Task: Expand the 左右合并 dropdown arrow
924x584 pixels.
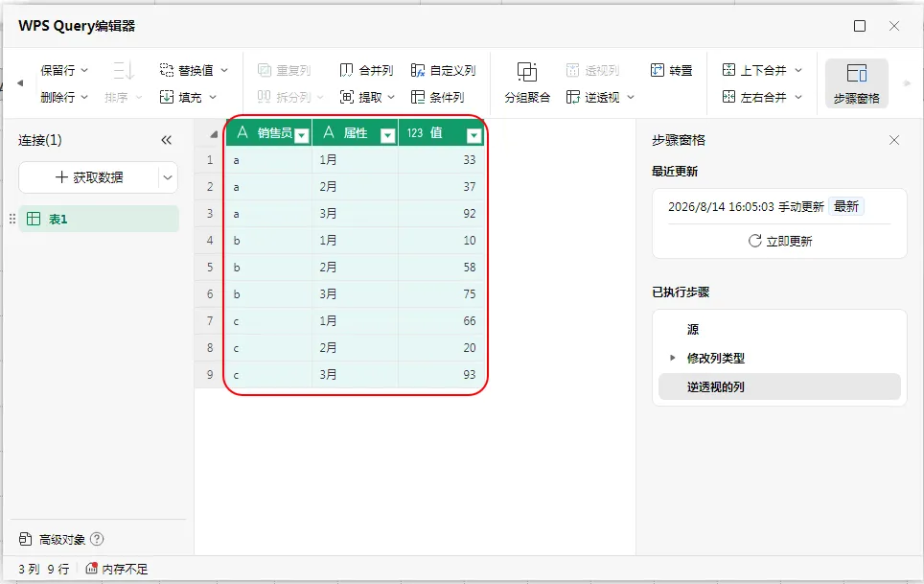Action: coord(798,97)
